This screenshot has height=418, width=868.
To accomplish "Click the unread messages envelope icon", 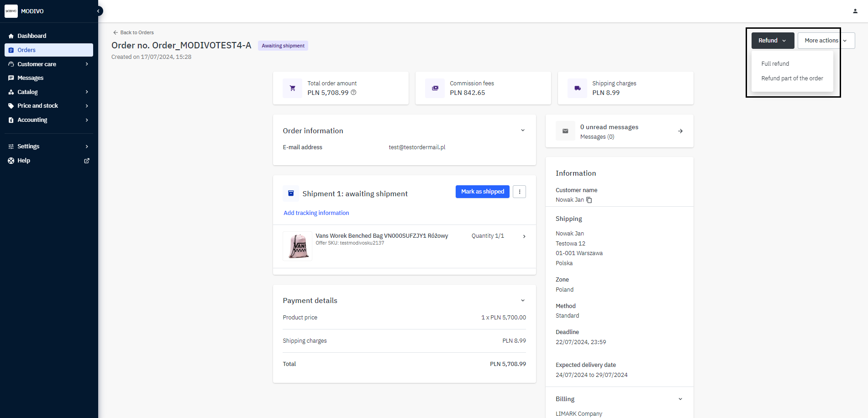I will [x=565, y=131].
